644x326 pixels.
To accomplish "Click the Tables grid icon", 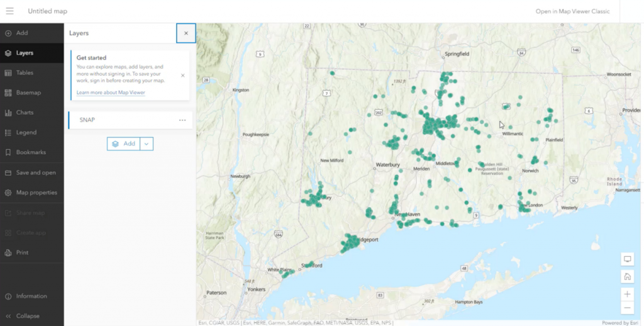I will coord(8,73).
